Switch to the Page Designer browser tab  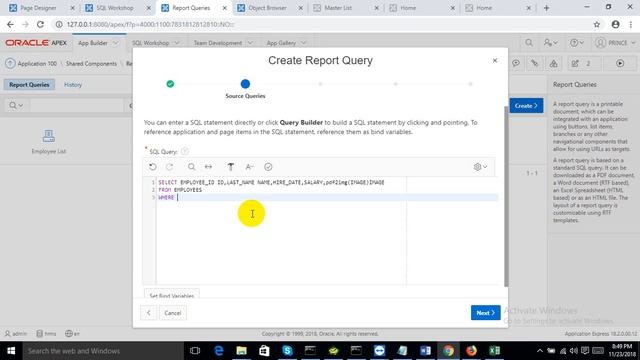[38, 8]
